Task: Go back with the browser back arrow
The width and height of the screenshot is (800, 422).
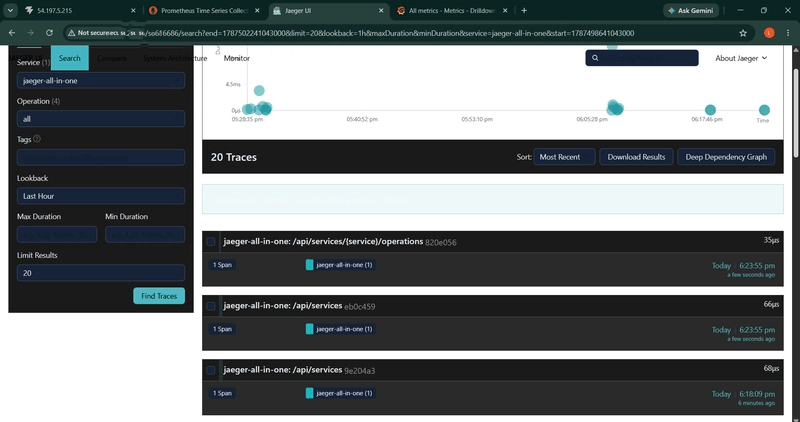Action: (x=12, y=33)
